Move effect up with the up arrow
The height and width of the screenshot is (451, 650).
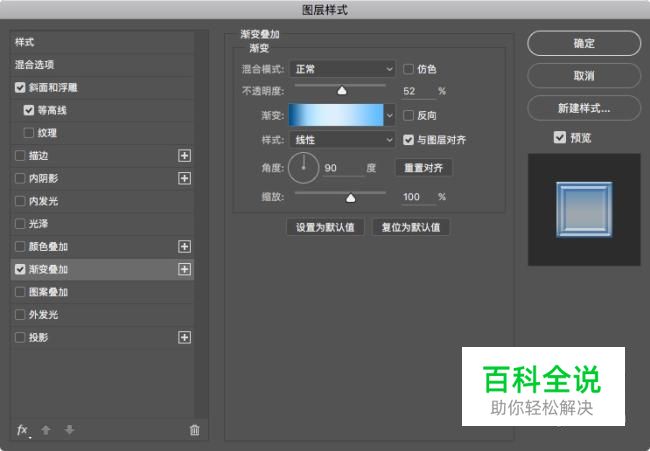46,430
